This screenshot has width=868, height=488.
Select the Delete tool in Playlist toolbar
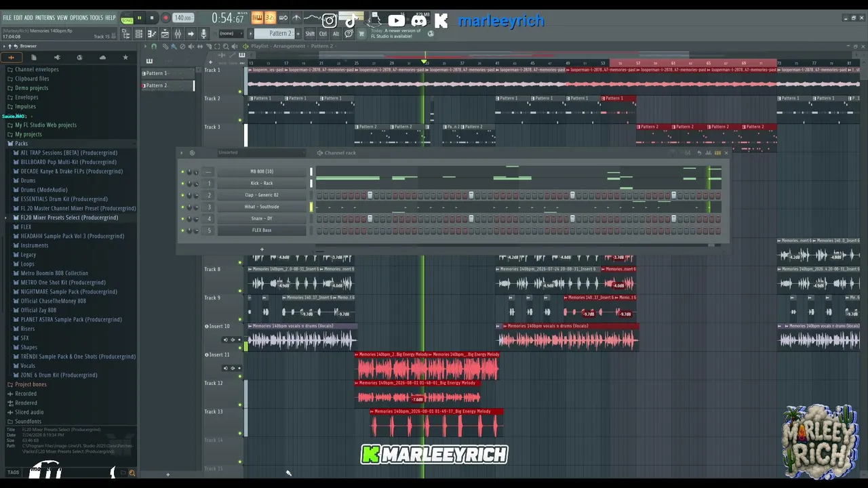click(x=182, y=46)
